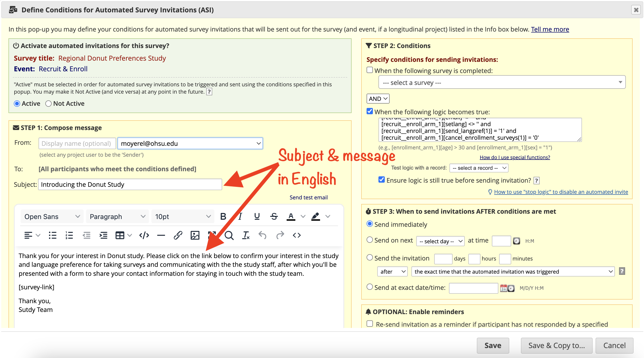Open the 10pt font size dropdown
Screen dimensions: 644x358
182,217
